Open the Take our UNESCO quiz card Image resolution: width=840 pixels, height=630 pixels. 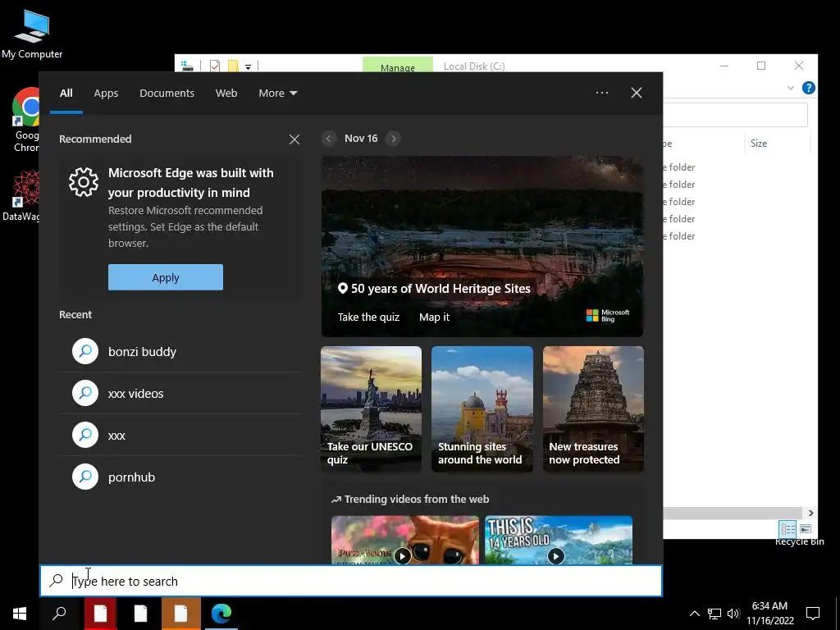tap(372, 409)
